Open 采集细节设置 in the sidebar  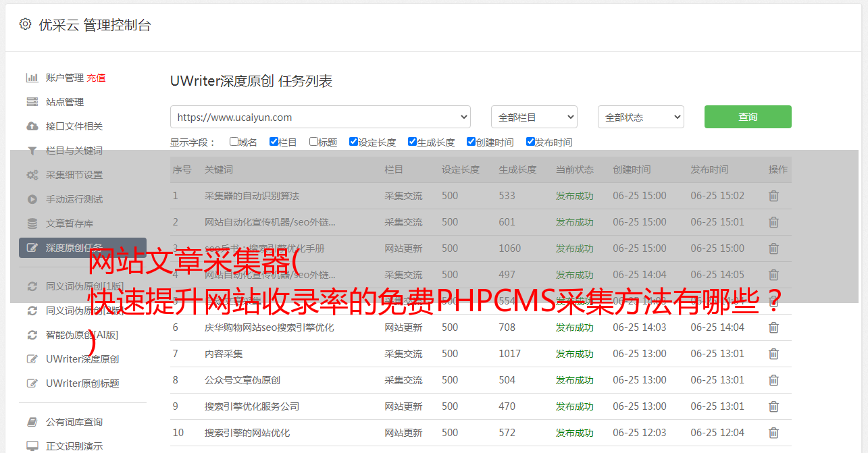(x=74, y=175)
